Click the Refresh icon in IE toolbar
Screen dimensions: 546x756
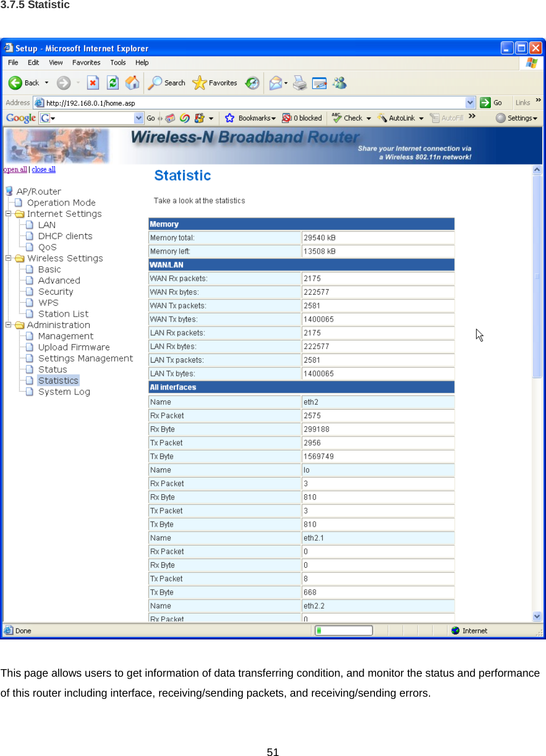point(112,83)
